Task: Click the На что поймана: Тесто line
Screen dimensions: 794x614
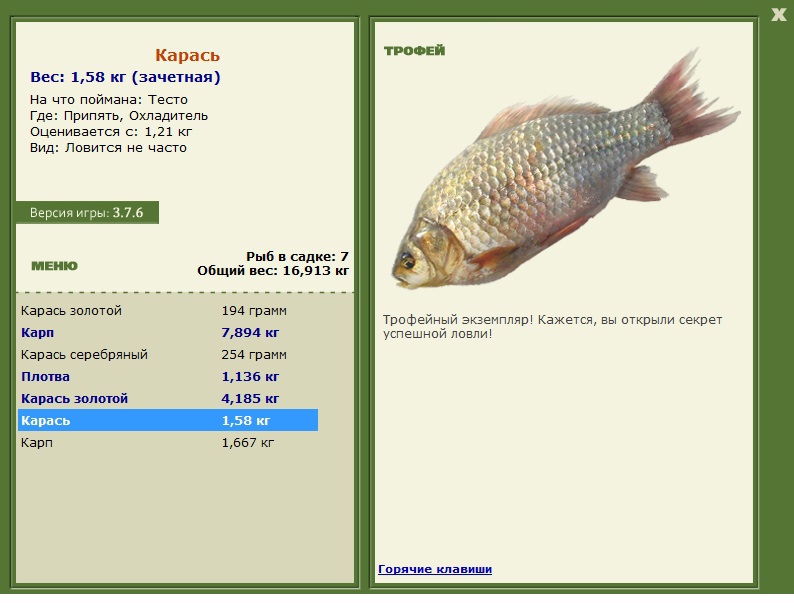Action: tap(109, 99)
